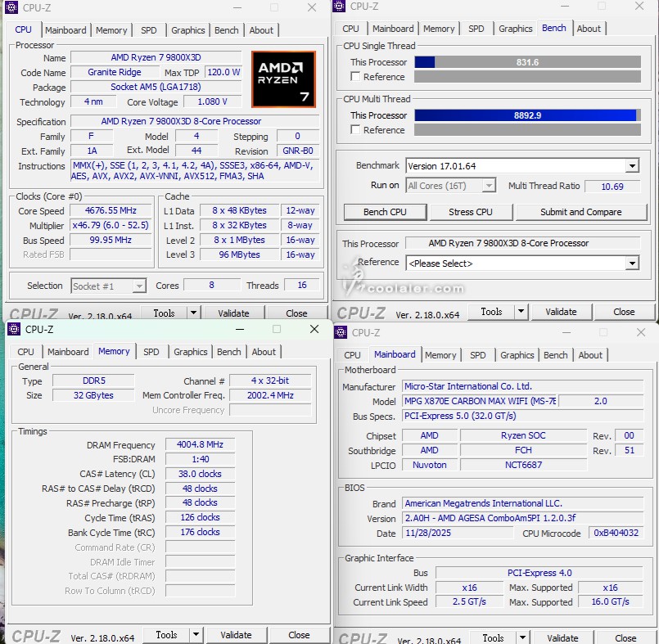Click the multi thread score bar 8892.9
The height and width of the screenshot is (644, 659).
527,115
